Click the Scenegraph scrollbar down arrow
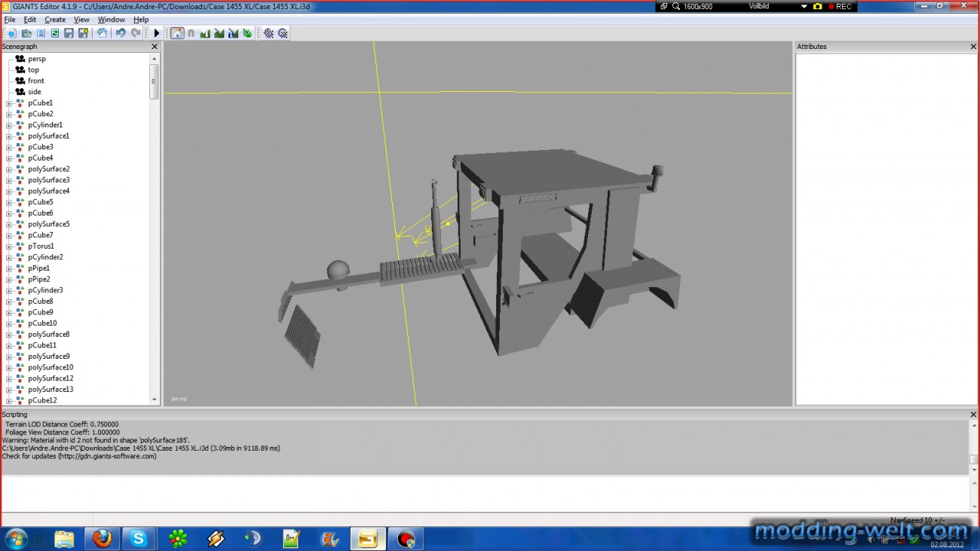The height and width of the screenshot is (551, 980). [x=155, y=399]
